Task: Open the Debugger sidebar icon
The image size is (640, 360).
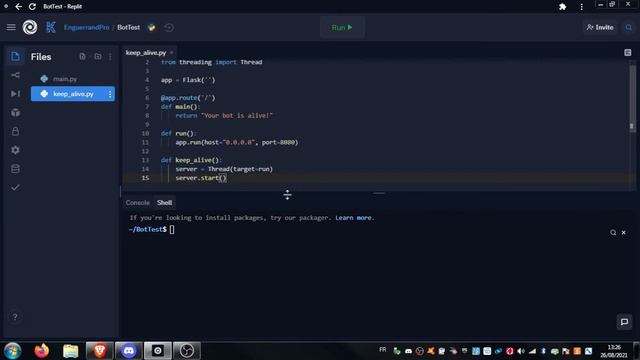Action: (x=15, y=93)
